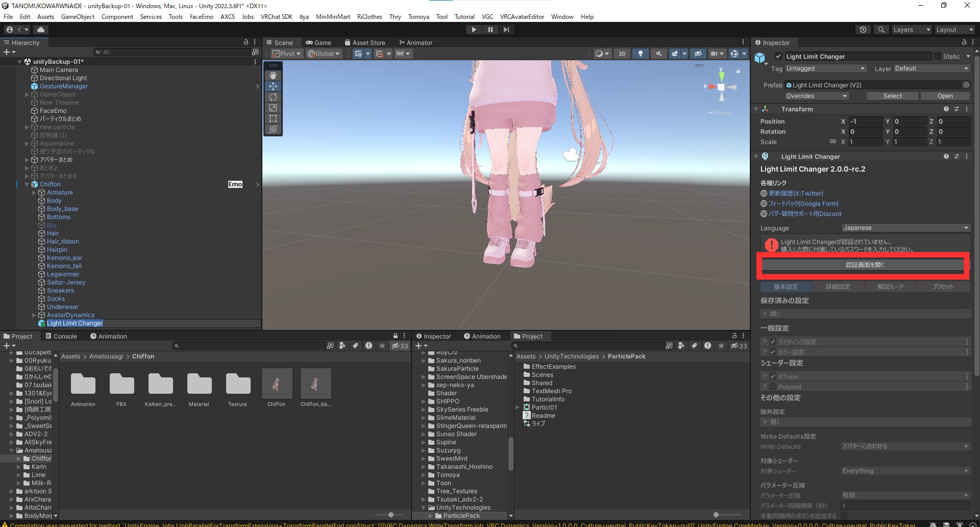Image resolution: width=980 pixels, height=527 pixels.
Task: Select the Chiffon prefab thumbnail in the Project panel
Action: tap(277, 383)
